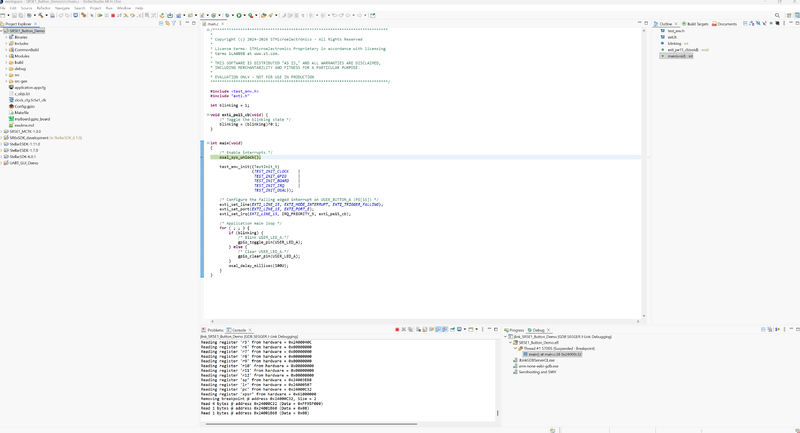Image resolution: width=800 pixels, height=433 pixels.
Task: Click Remove Launch icon in Console toolbar
Action: point(404,329)
